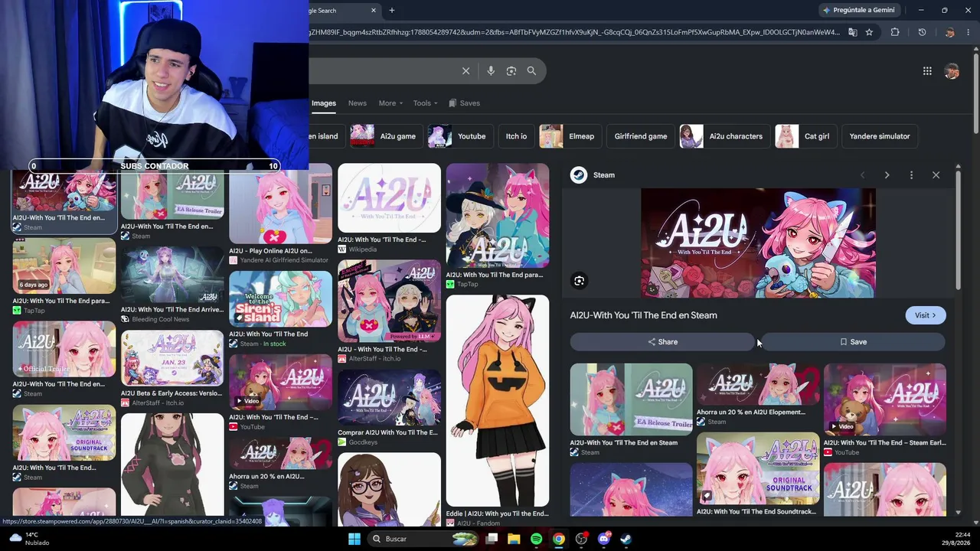Click the translate page icon in address bar
Screen dimensions: 980x551
pyautogui.click(x=852, y=32)
